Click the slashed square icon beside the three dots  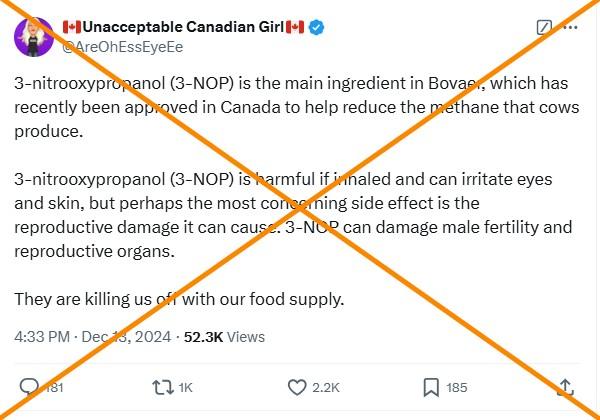pos(544,28)
